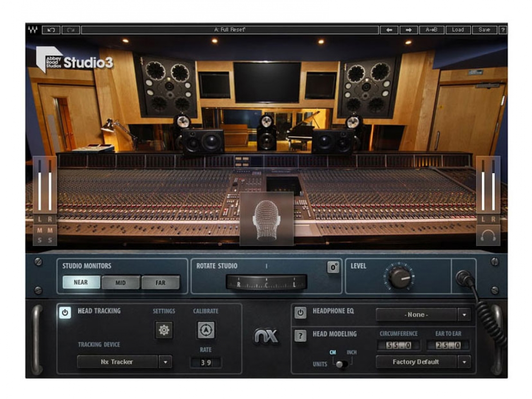Image resolution: width=532 pixels, height=399 pixels.
Task: Click the Circumference value field 55.0
Action: 399,345
